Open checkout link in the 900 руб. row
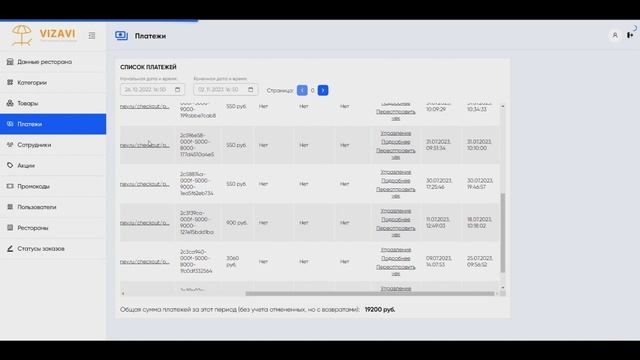The image size is (640, 360). [144, 223]
